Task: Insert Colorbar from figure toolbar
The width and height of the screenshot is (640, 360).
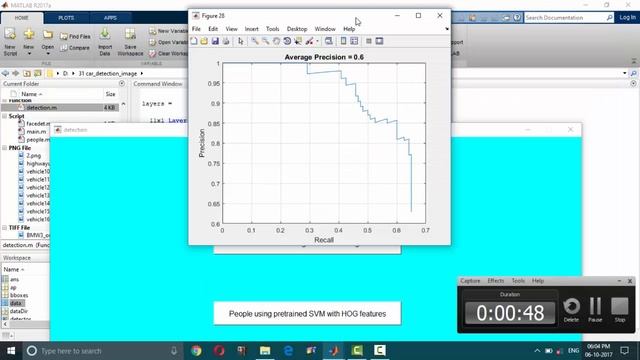Action: click(x=343, y=41)
